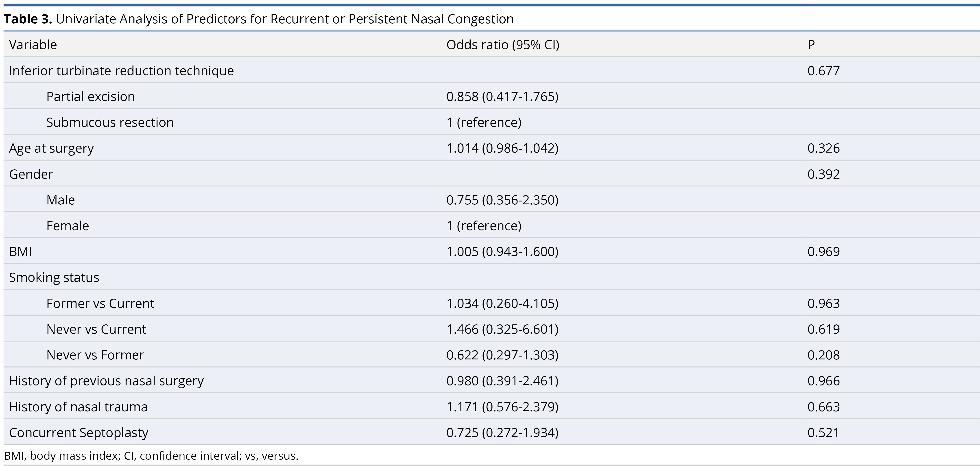980x466 pixels.
Task: Select the "BMI" row label
Action: pos(21,252)
